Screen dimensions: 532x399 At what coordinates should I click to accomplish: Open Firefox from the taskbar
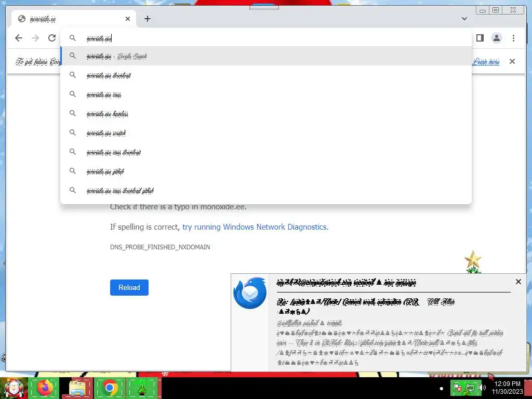tap(45, 388)
